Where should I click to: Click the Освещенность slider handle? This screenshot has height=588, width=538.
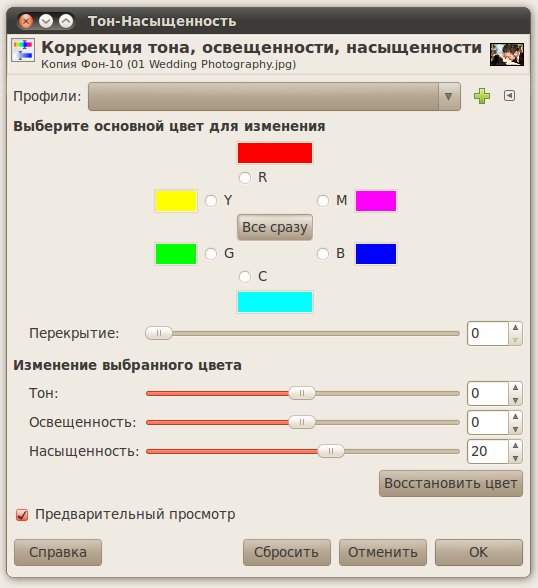[x=302, y=422]
